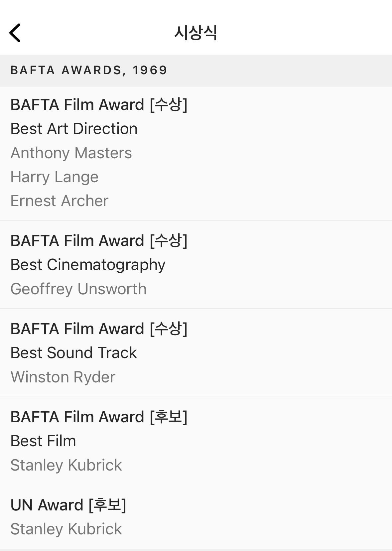Screen dimensions: 392x551
Task: Tap the back arrow icon
Action: [15, 33]
